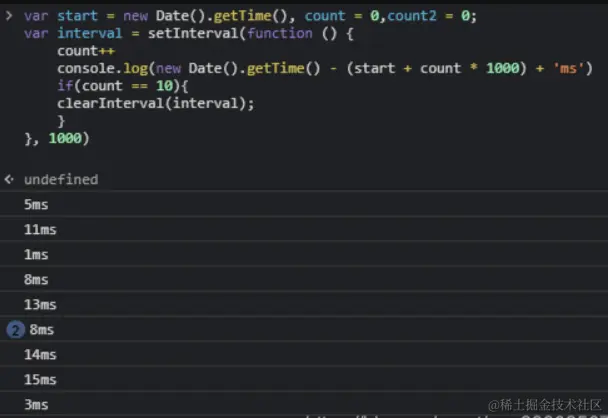Click the repeat count badge on 8ms
This screenshot has height=418, width=608.
pyautogui.click(x=16, y=330)
